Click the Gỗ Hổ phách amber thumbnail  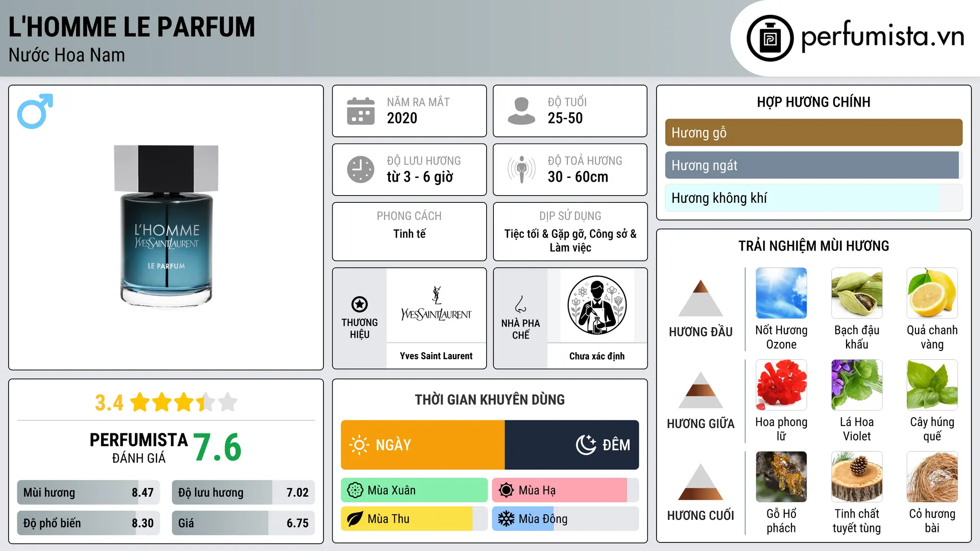point(781,477)
